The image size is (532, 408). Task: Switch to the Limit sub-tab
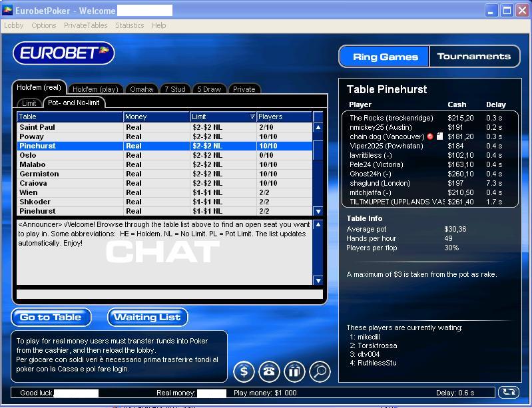tap(29, 103)
